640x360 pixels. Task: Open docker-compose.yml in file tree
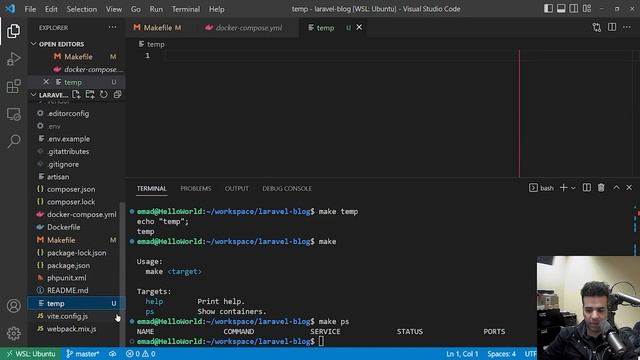pos(81,215)
